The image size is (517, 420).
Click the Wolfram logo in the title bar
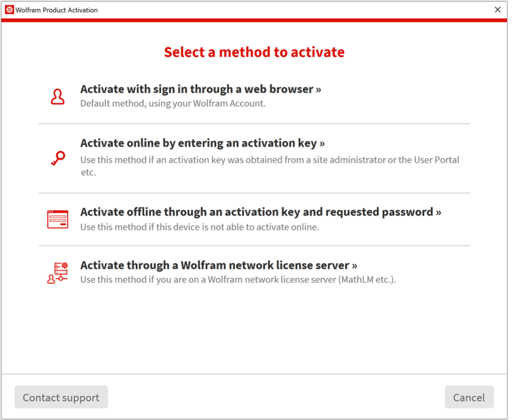(x=9, y=10)
